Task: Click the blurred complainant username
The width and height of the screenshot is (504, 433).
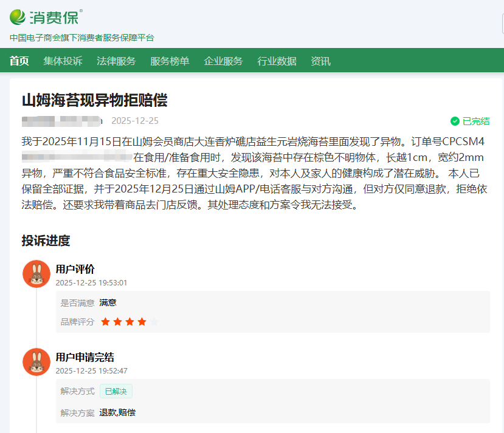Action: (61, 120)
